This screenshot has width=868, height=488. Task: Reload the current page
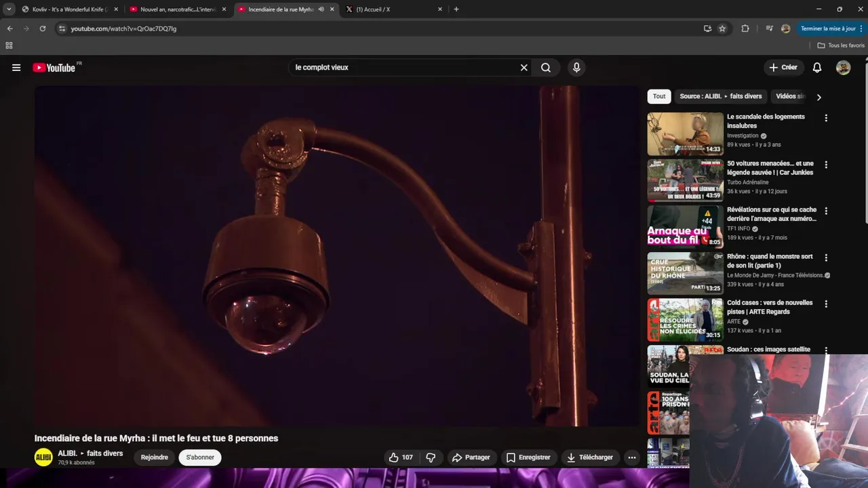pos(42,28)
